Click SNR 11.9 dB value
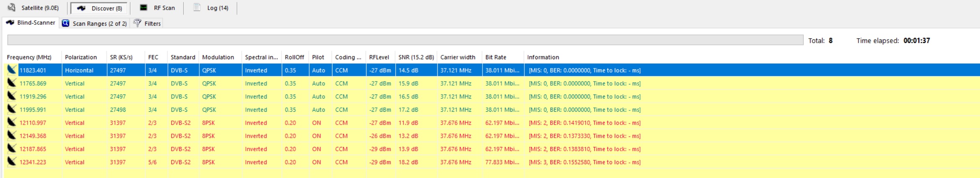This screenshot has width=980, height=178. point(408,123)
